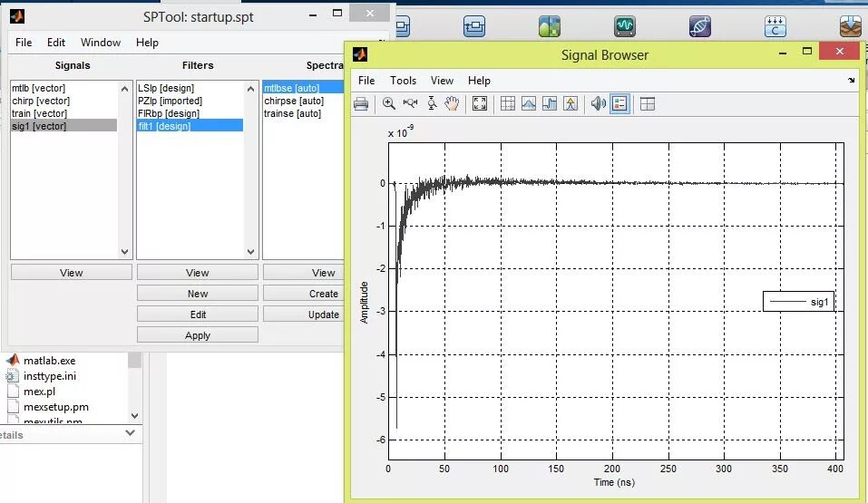Open Tools menu in Signal Browser
The height and width of the screenshot is (503, 868).
pyautogui.click(x=403, y=81)
